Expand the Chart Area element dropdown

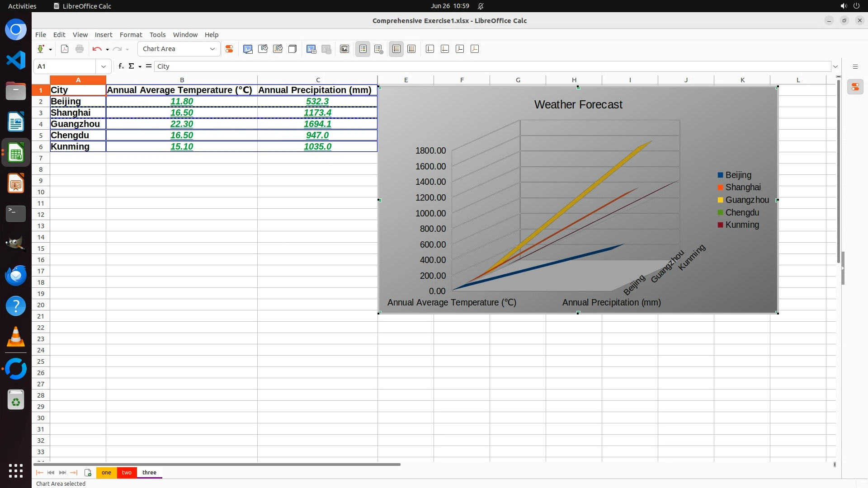pos(212,49)
